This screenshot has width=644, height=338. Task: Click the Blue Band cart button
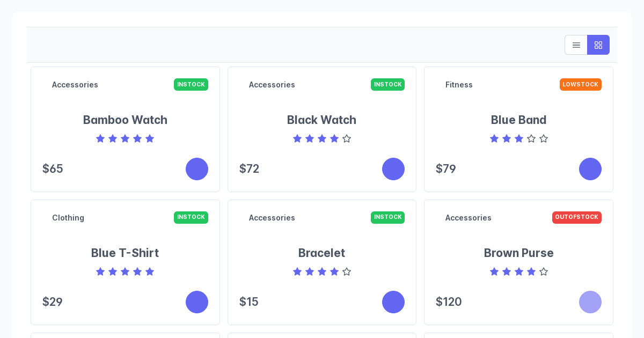[x=590, y=169]
